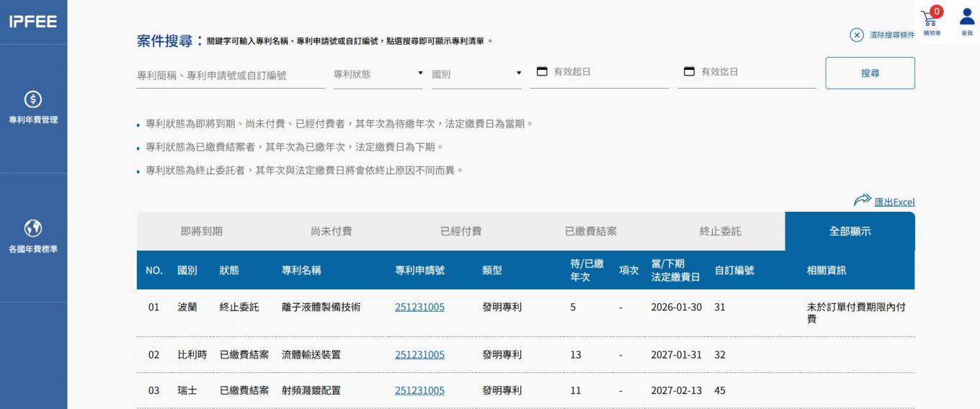This screenshot has height=409, width=980.
Task: Click the 匯出Excel link
Action: tap(894, 202)
